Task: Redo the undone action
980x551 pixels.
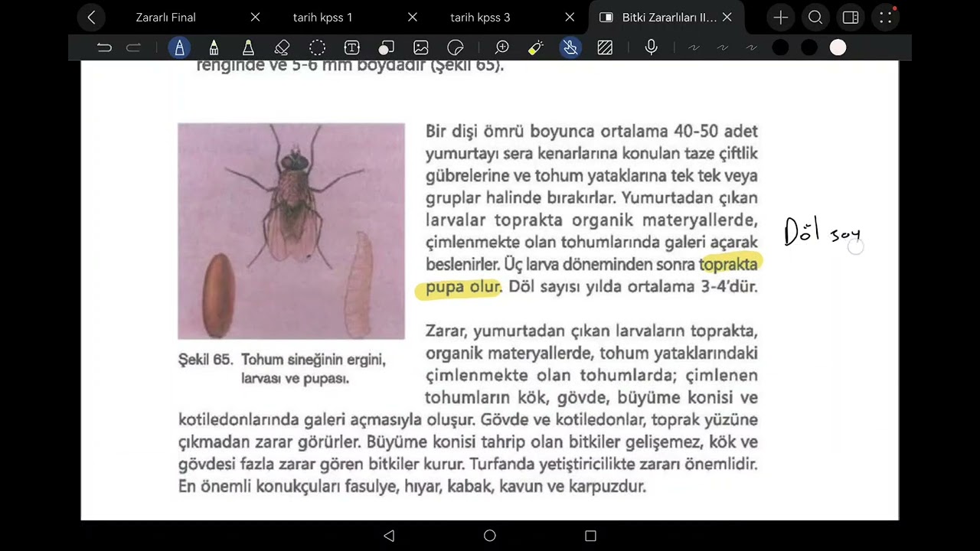Action: coord(133,47)
